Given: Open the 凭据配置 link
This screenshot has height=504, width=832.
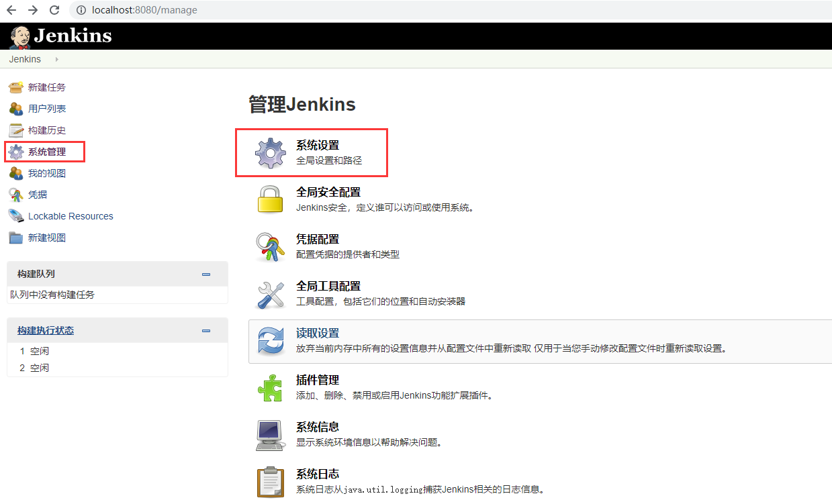Looking at the screenshot, I should [x=318, y=240].
